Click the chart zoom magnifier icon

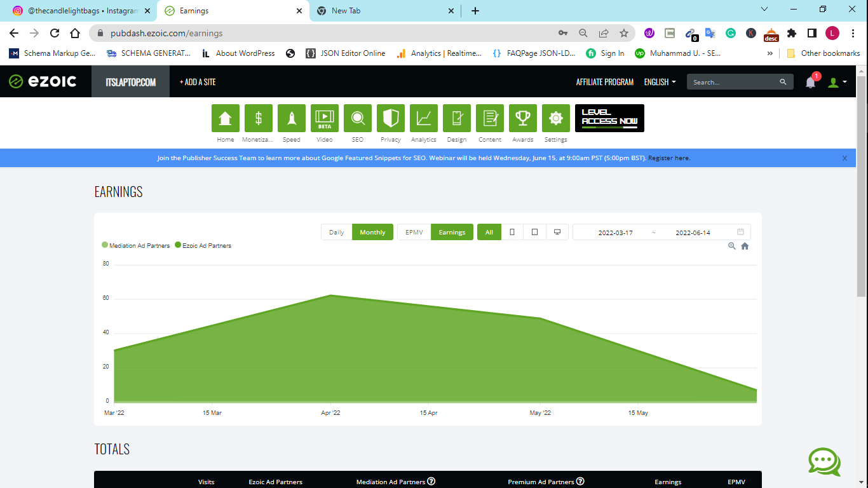coord(732,246)
